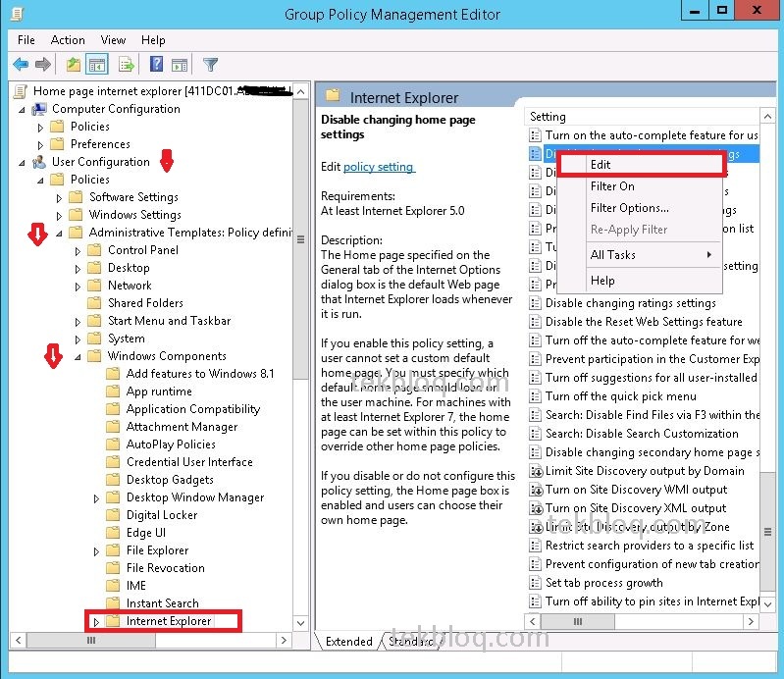
Task: Open the blue Help question mark icon
Action: pyautogui.click(x=156, y=64)
